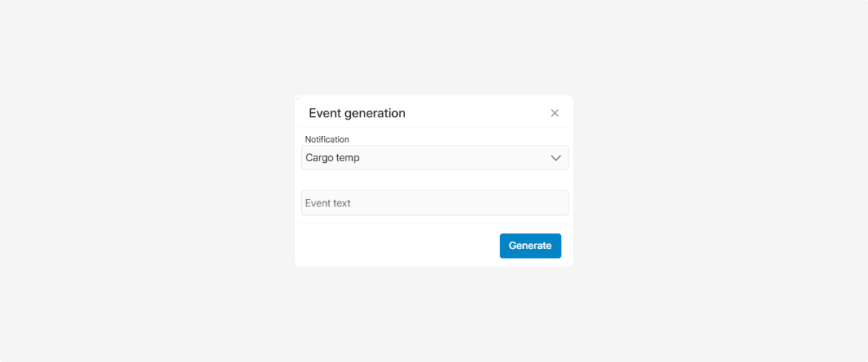Click inside the Event text box

pos(434,203)
